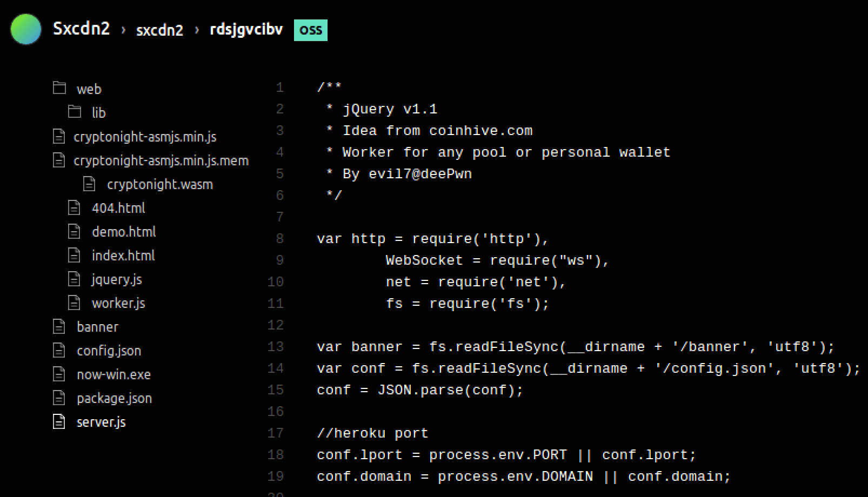The height and width of the screenshot is (497, 868).
Task: Click line number 1 in gutter
Action: click(x=279, y=88)
